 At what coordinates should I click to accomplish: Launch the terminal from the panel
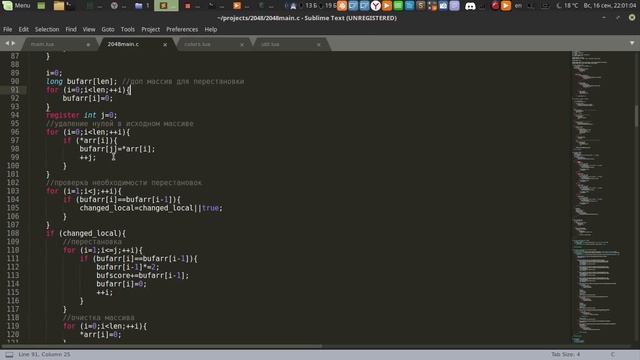point(70,6)
